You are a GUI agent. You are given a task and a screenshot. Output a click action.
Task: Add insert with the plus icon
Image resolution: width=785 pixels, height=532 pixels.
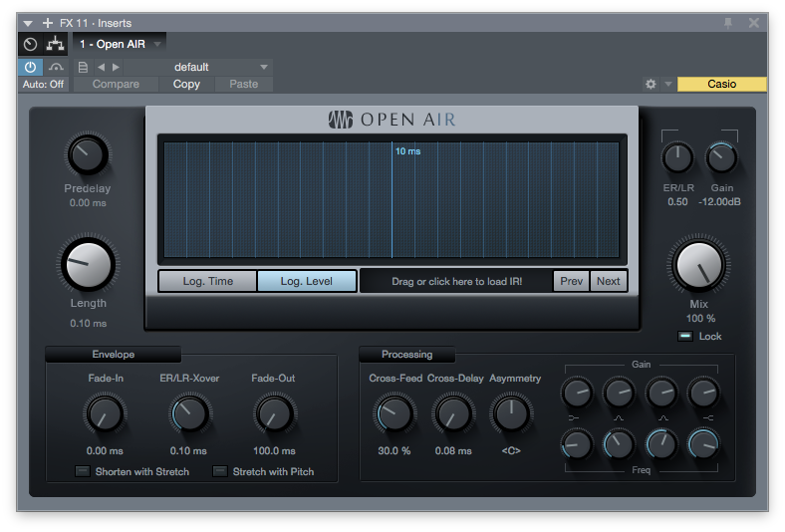[48, 23]
